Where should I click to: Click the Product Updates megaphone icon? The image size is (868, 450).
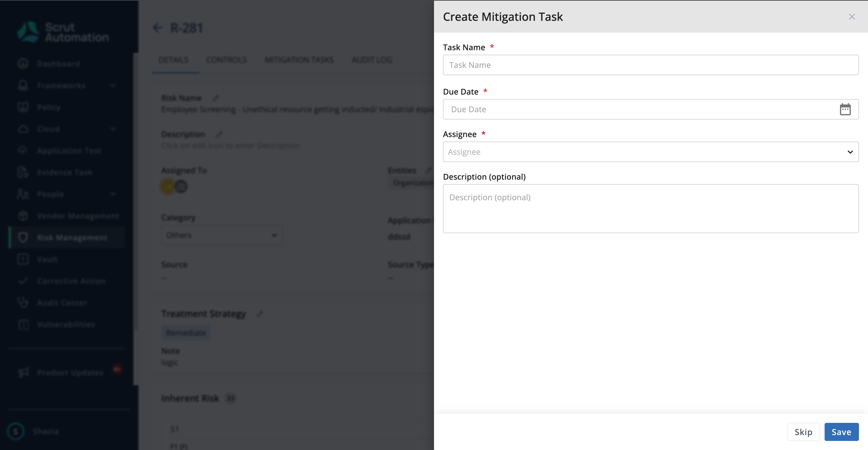click(24, 372)
